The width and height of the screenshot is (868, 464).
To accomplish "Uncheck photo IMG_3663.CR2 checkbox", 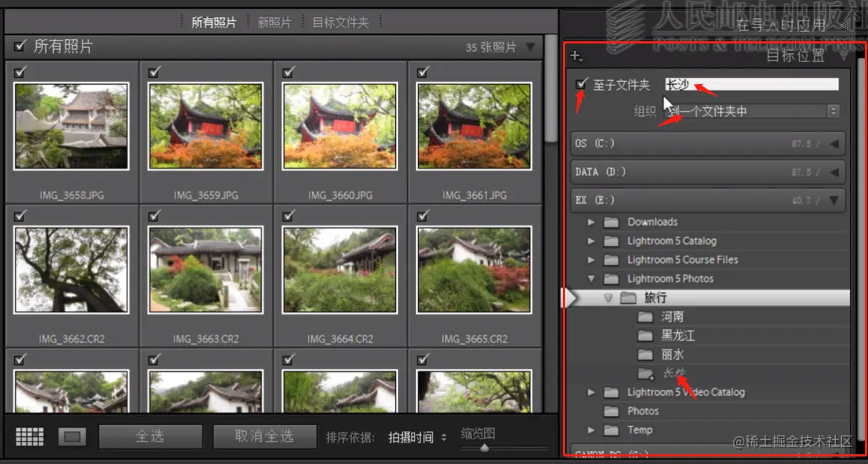I will (154, 215).
